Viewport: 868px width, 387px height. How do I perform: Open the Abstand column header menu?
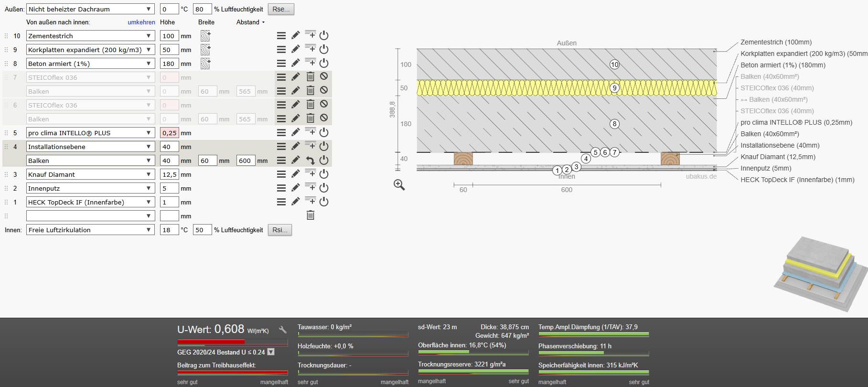(x=250, y=22)
